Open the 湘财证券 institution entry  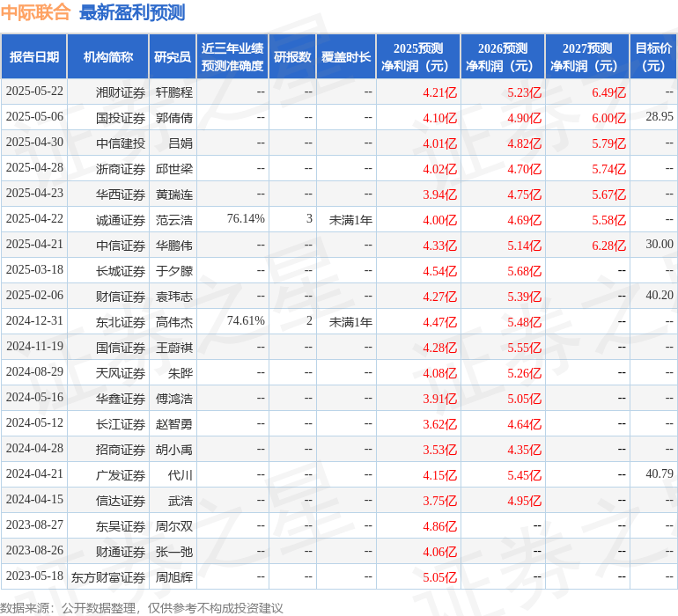(121, 92)
